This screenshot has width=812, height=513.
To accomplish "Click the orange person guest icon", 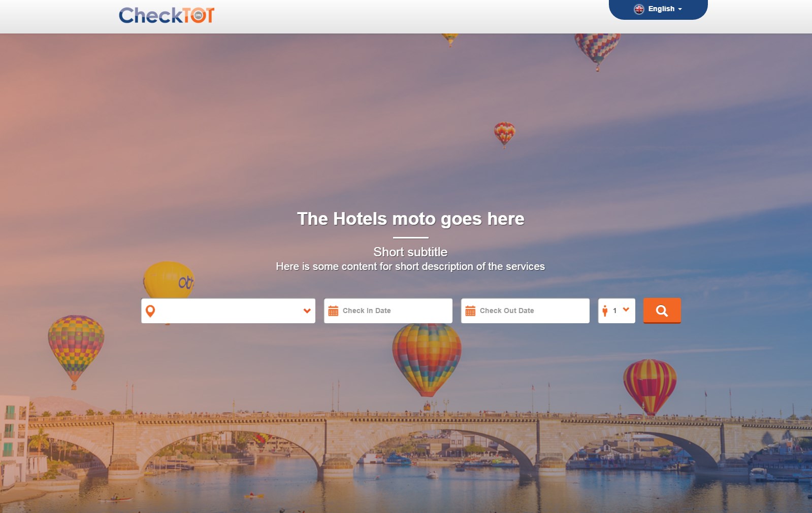I will [605, 311].
